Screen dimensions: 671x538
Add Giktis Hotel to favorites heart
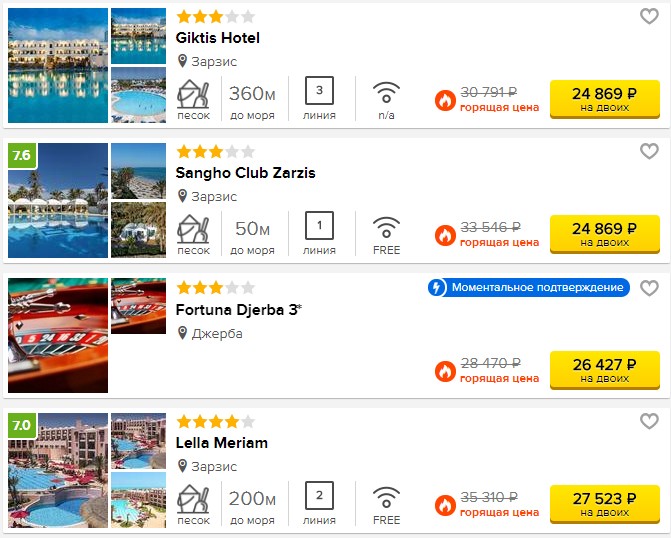[649, 16]
